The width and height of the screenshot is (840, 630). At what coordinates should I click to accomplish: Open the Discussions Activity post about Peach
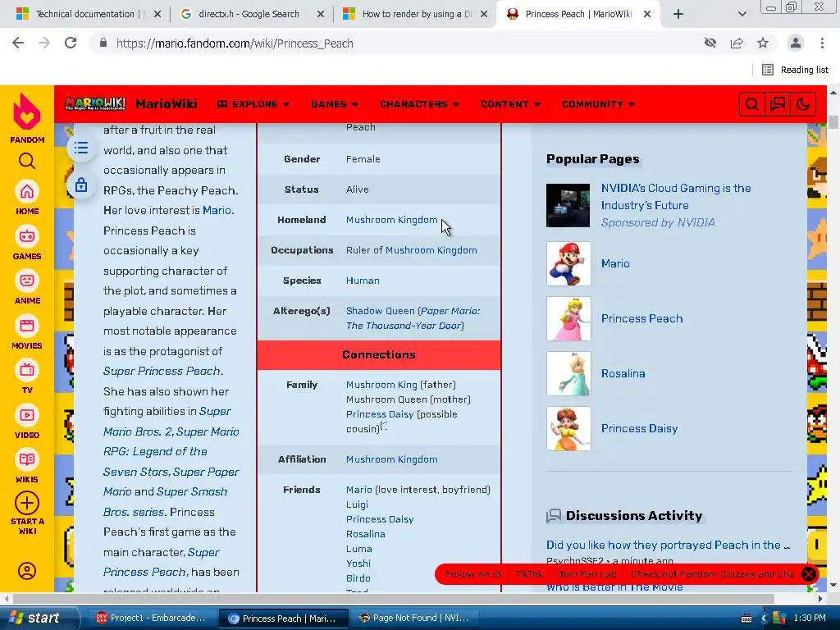click(668, 545)
